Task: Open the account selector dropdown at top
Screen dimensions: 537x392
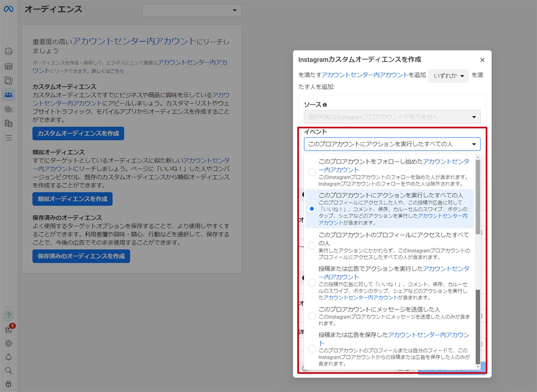Action: 191,10
